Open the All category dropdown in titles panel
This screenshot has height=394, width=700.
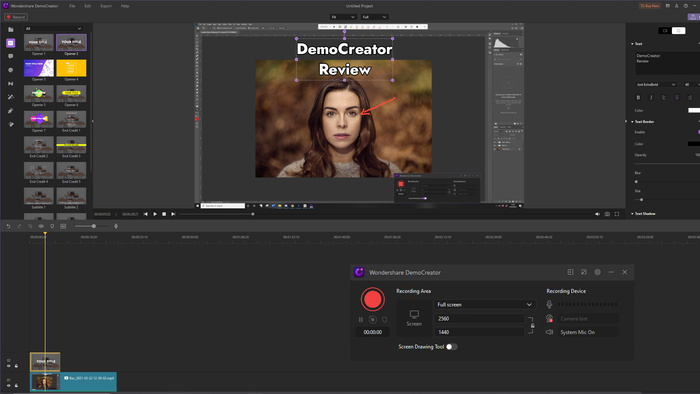tap(53, 29)
